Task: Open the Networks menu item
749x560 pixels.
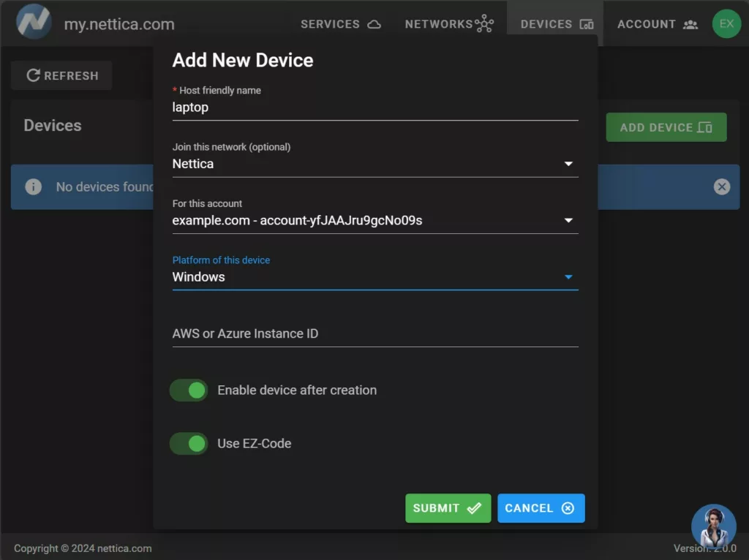Action: pos(439,24)
